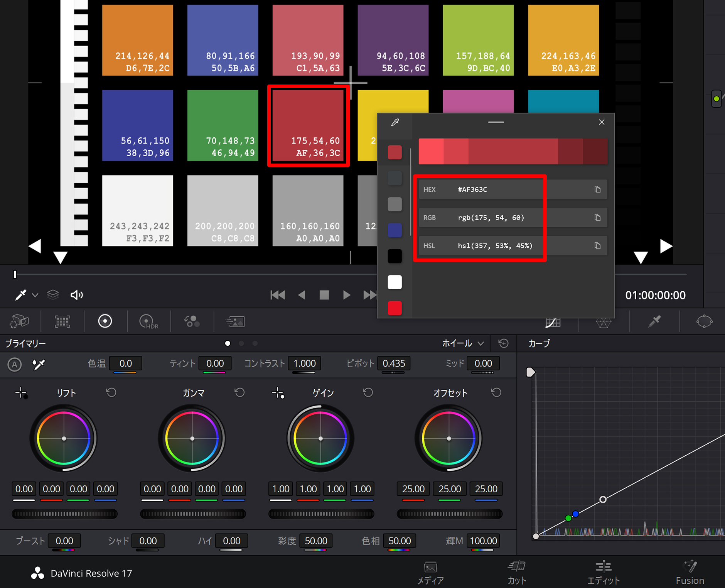Reset the オフセット wheel
Screen dimensions: 725x588
point(496,393)
